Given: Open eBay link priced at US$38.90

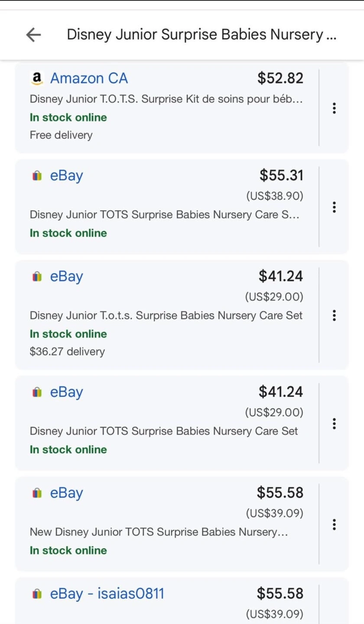Looking at the screenshot, I should click(x=66, y=176).
